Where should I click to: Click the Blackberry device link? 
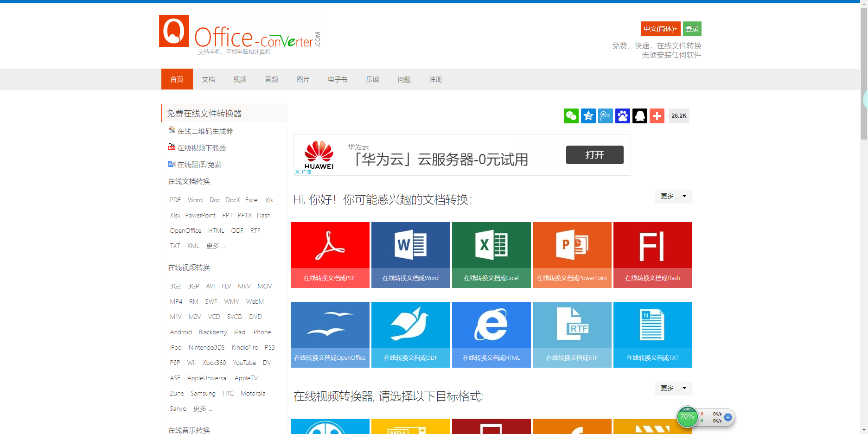pyautogui.click(x=213, y=332)
